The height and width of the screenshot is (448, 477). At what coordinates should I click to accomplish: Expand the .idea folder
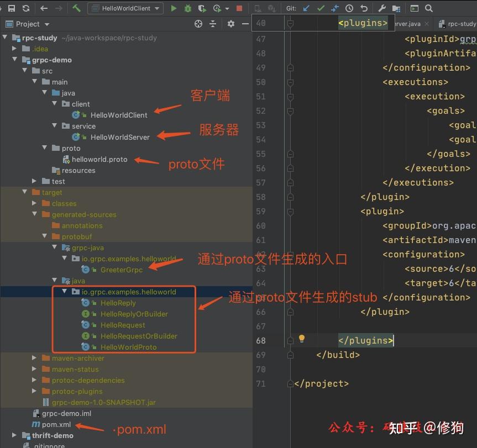pos(14,49)
